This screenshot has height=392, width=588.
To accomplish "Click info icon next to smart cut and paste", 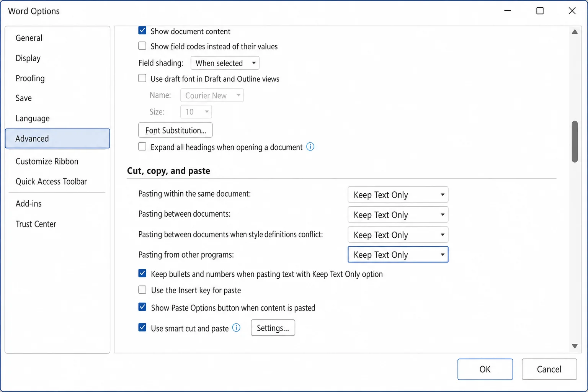I will (x=237, y=328).
